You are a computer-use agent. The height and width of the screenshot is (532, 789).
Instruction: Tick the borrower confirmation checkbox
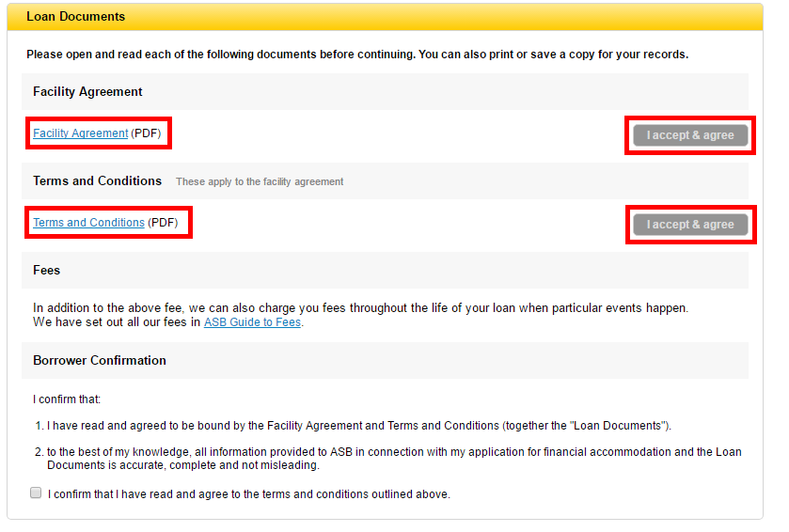(36, 493)
